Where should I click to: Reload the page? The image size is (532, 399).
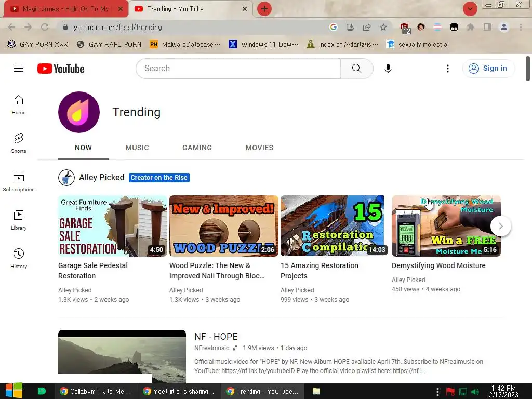click(x=45, y=27)
